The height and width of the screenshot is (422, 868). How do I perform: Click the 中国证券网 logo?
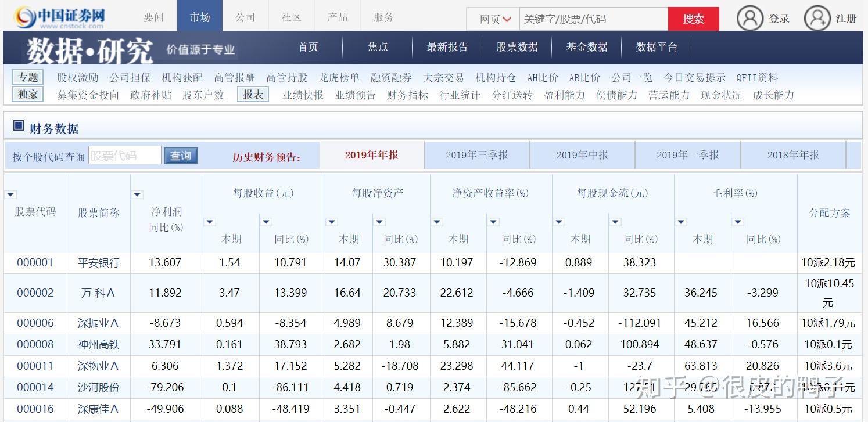pos(60,17)
